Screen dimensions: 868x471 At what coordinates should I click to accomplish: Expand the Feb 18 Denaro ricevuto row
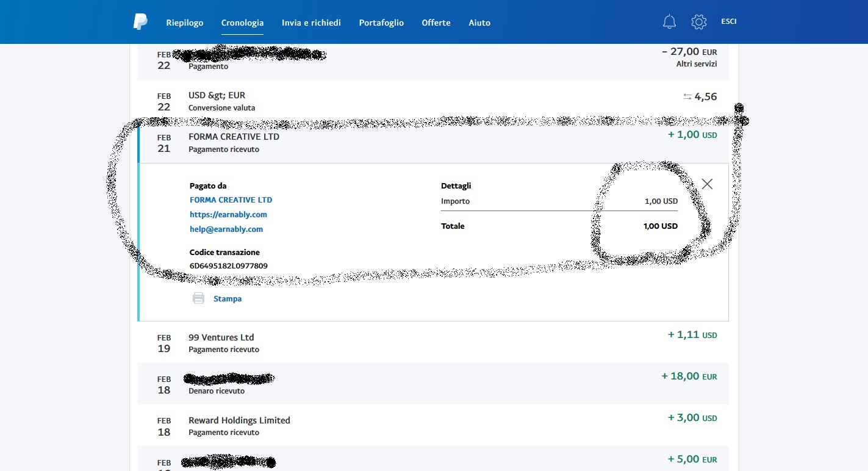[433, 384]
